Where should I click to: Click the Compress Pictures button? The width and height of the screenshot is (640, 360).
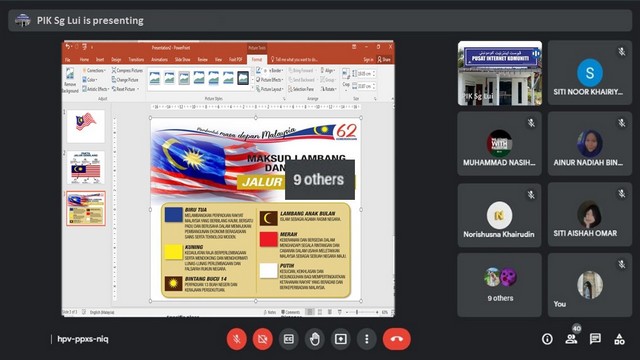click(127, 70)
